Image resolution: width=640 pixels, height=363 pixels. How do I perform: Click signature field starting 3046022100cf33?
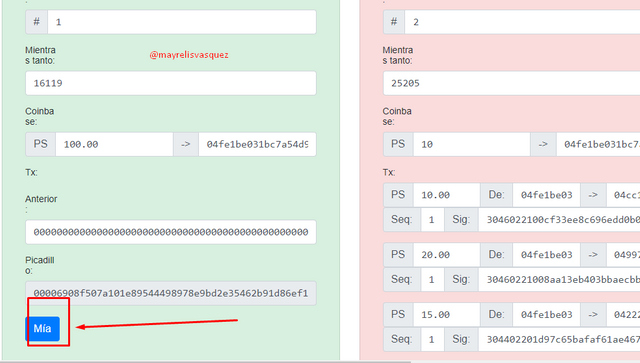pyautogui.click(x=559, y=220)
